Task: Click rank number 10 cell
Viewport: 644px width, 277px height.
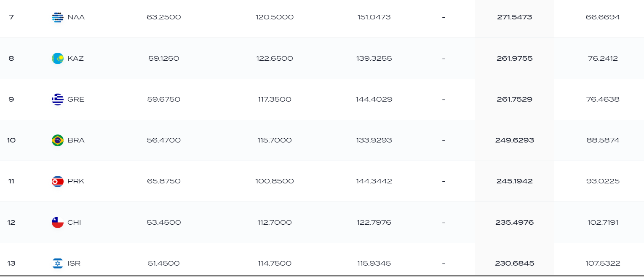Action: (11, 140)
